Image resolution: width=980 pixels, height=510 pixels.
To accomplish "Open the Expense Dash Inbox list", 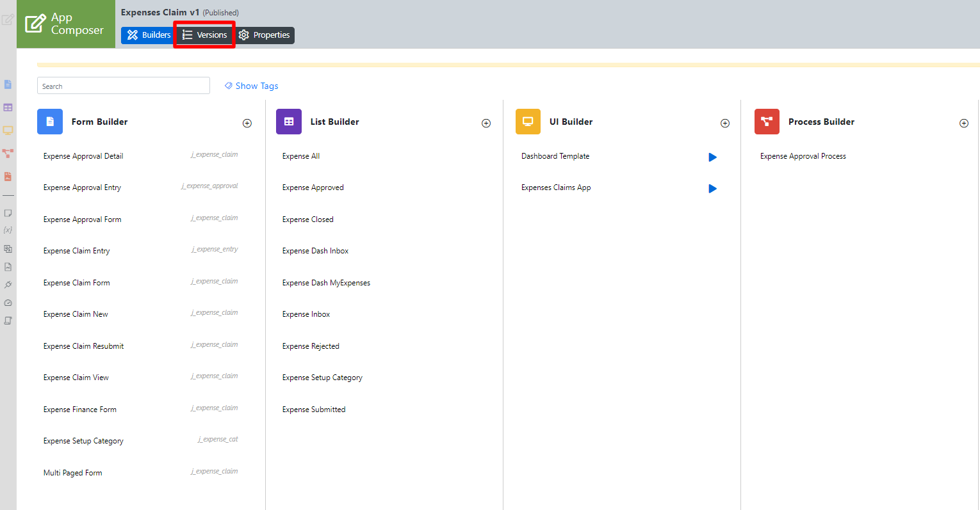I will click(315, 251).
